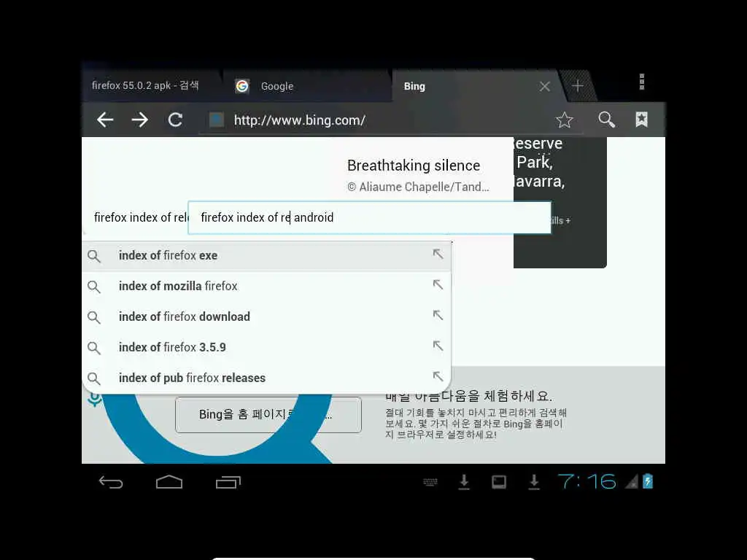This screenshot has height=560, width=747.
Task: Click the Bing search input box
Action: point(370,217)
